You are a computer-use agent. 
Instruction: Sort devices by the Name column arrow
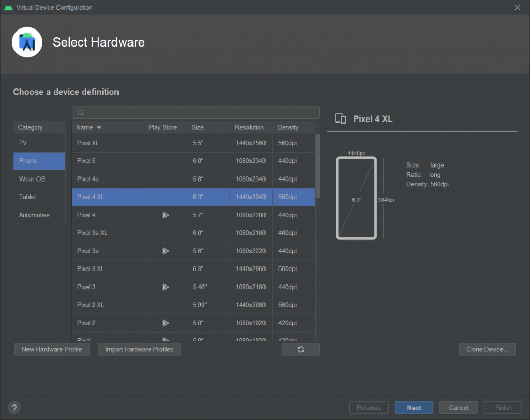click(x=99, y=128)
